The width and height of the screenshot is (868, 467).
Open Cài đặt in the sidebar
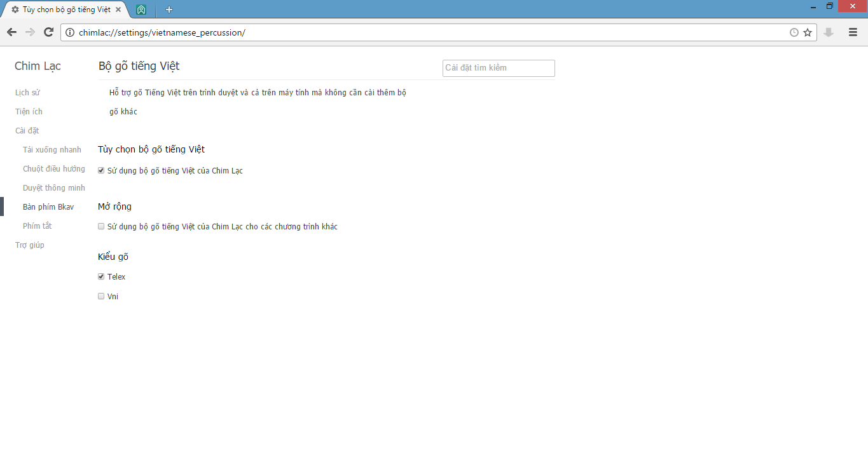[x=27, y=131]
